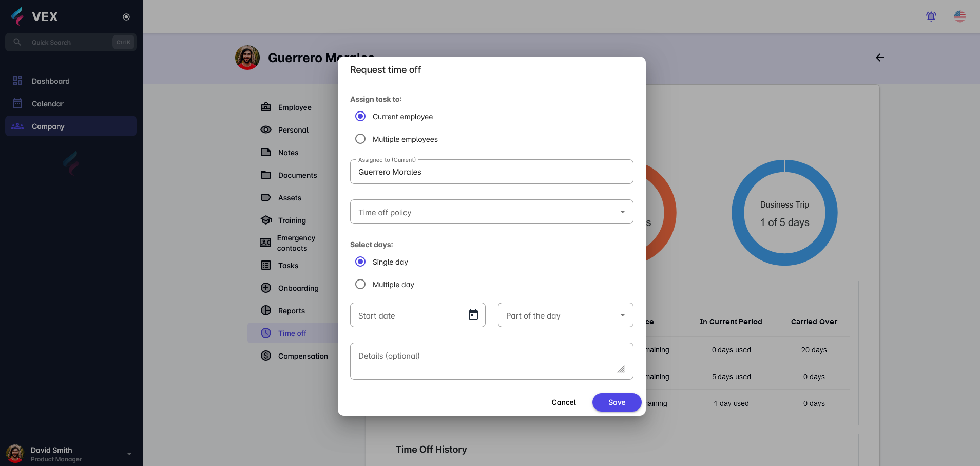Cancel the time off request

tap(563, 402)
